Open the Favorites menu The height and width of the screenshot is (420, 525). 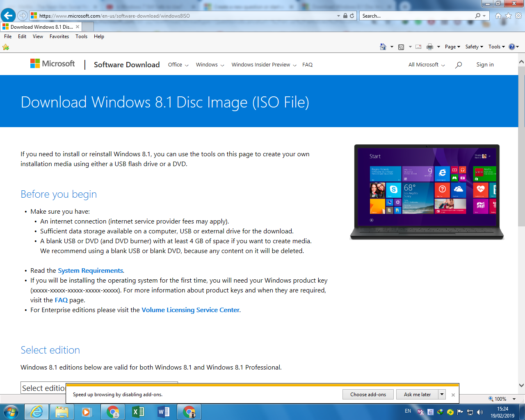(x=59, y=37)
